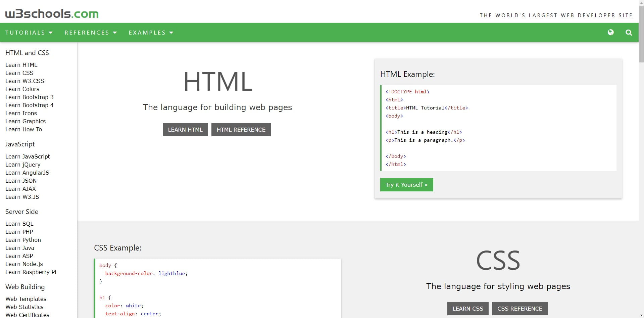Open Learn CSS sidebar link
Screen dimensions: 644x318
[19, 73]
